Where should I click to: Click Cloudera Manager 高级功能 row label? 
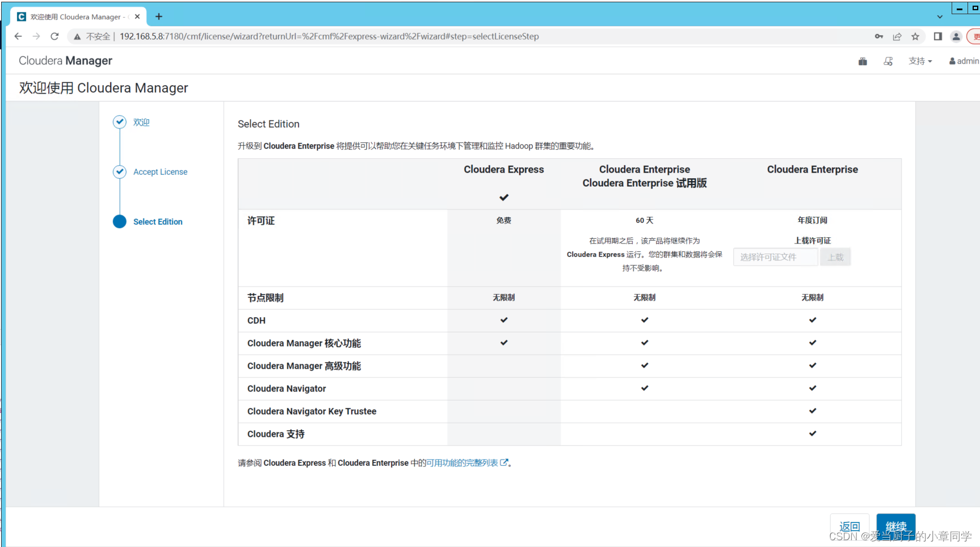tap(304, 366)
